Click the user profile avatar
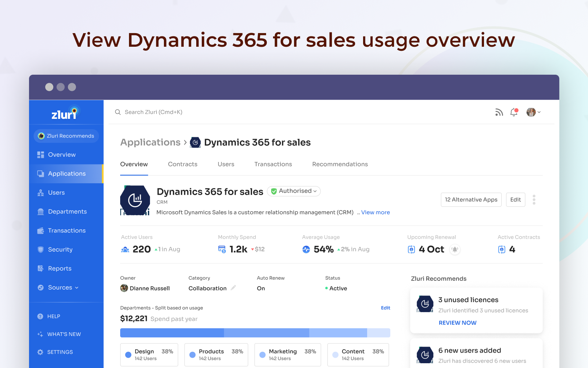Viewport: 588px width, 368px height. coord(531,112)
